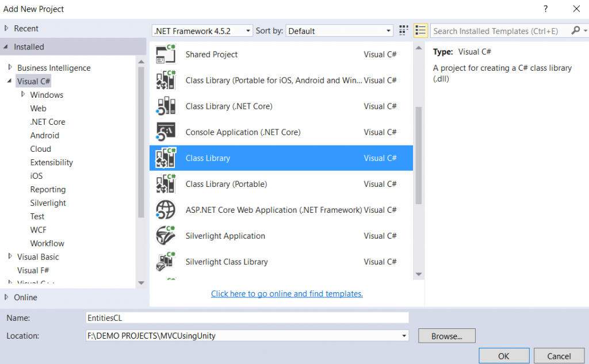Viewport: 589px width, 364px height.
Task: Select the Class Library (.NET Core) icon
Action: tap(166, 106)
